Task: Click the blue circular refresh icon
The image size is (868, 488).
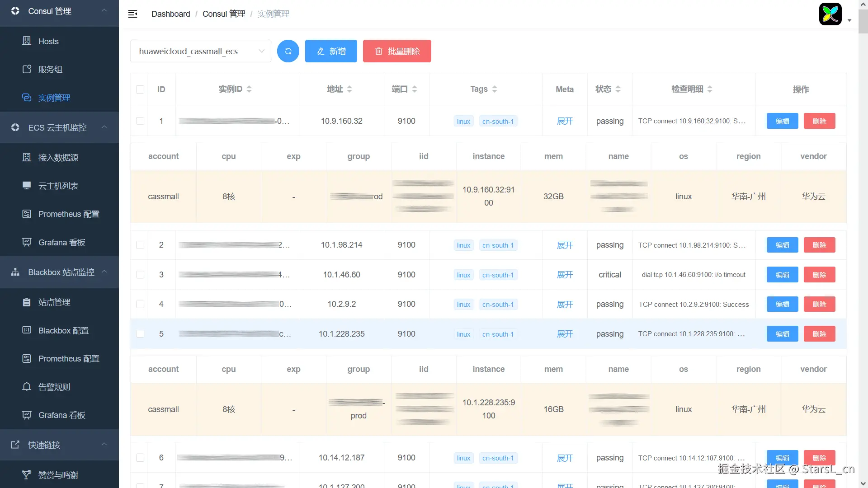Action: point(288,51)
